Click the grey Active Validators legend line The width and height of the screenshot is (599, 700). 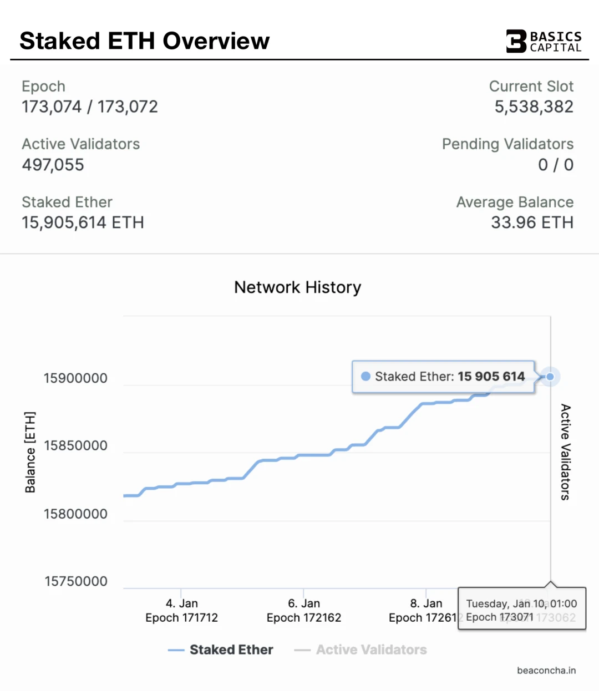302,650
